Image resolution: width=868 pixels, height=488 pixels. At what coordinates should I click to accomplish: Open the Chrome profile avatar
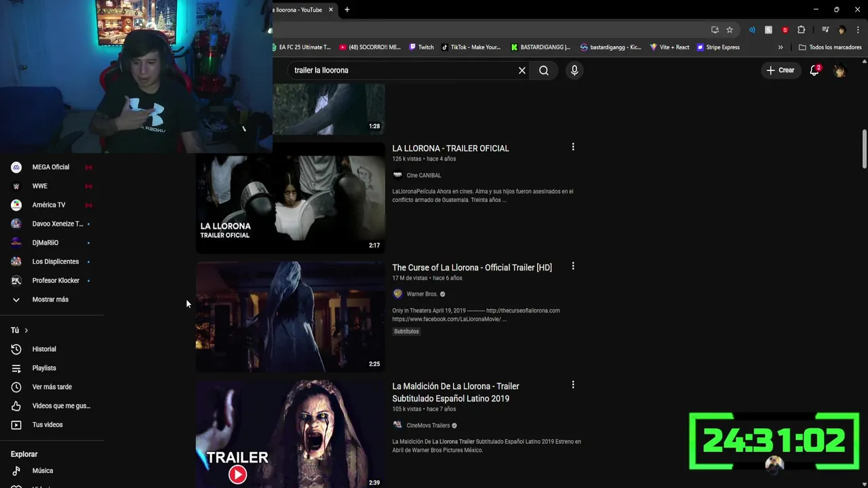842,30
